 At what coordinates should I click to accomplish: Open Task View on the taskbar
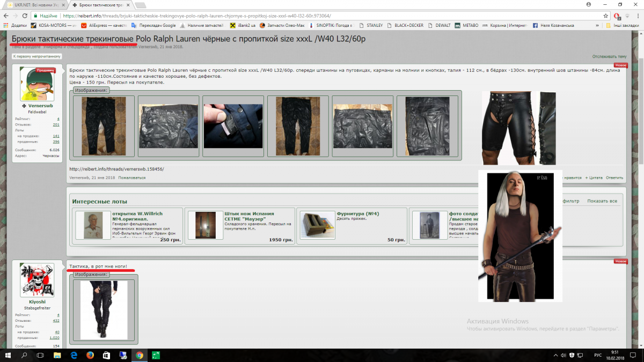(40, 355)
